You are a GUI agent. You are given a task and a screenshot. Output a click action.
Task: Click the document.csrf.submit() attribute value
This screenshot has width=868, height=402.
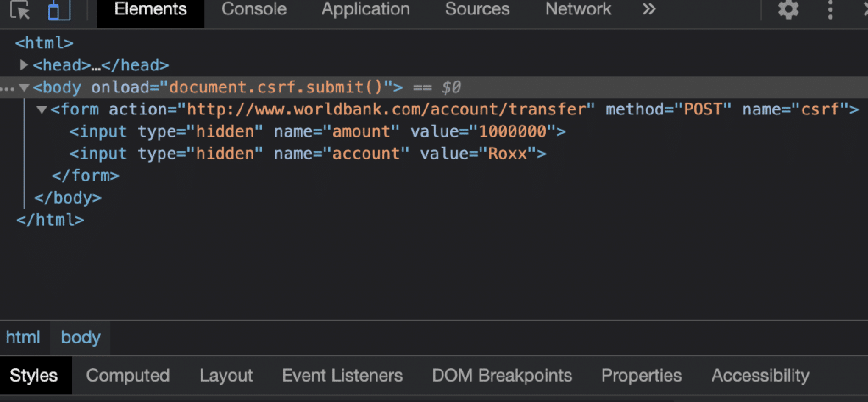(x=276, y=87)
